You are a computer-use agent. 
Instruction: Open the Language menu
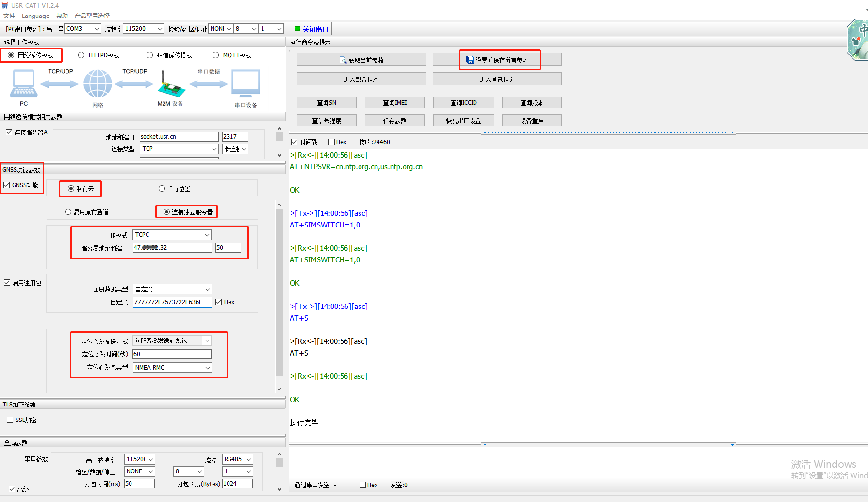coord(35,16)
